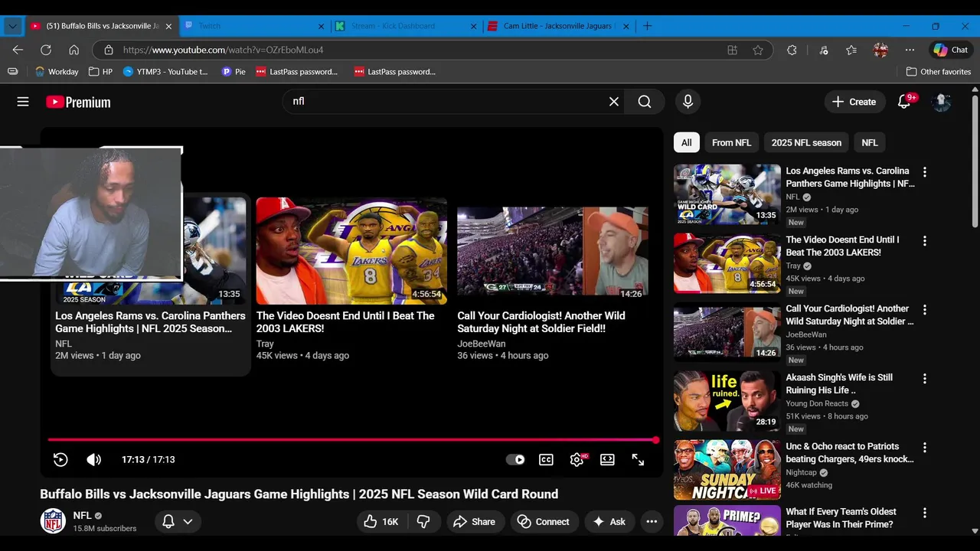Open browser settings and more menu
980x551 pixels.
(x=910, y=50)
